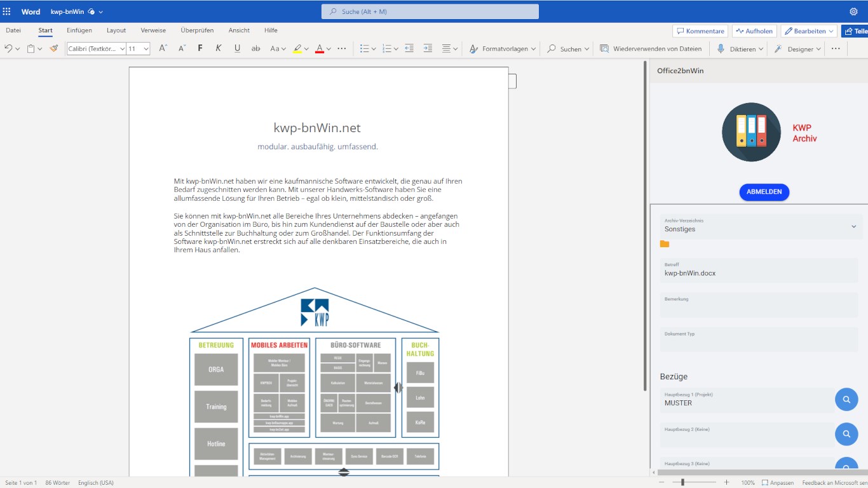Click the Hauptbezug 1 field MUSTER
Image resolution: width=868 pixels, height=488 pixels.
click(x=747, y=400)
